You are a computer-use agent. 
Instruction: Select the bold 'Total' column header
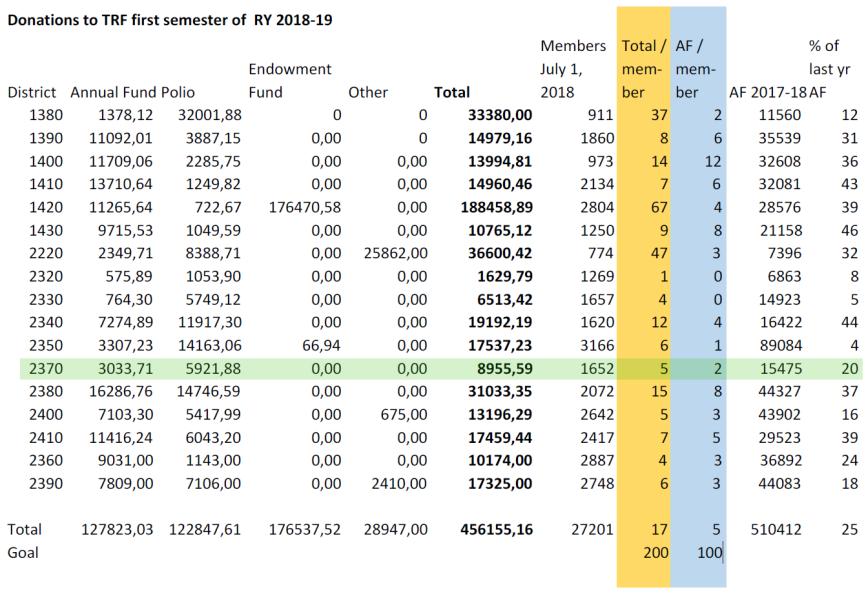452,92
